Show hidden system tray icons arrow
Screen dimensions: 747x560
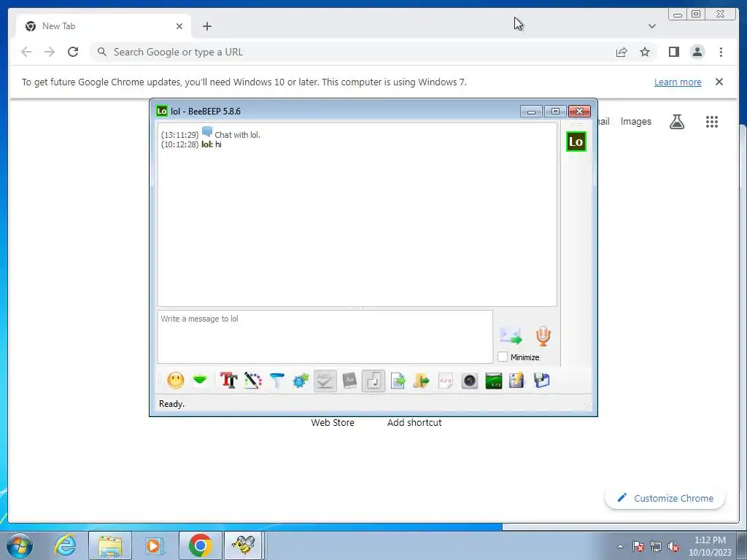620,546
